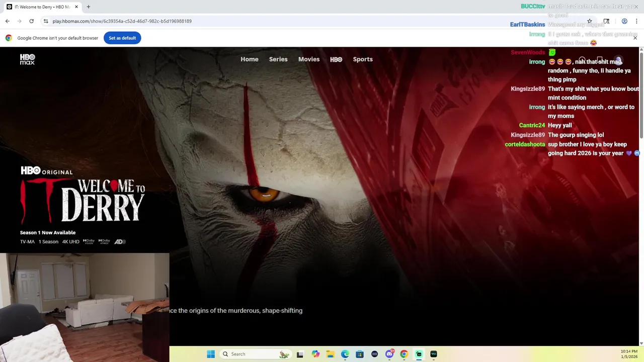Launch Copilot from the taskbar

coord(315,354)
